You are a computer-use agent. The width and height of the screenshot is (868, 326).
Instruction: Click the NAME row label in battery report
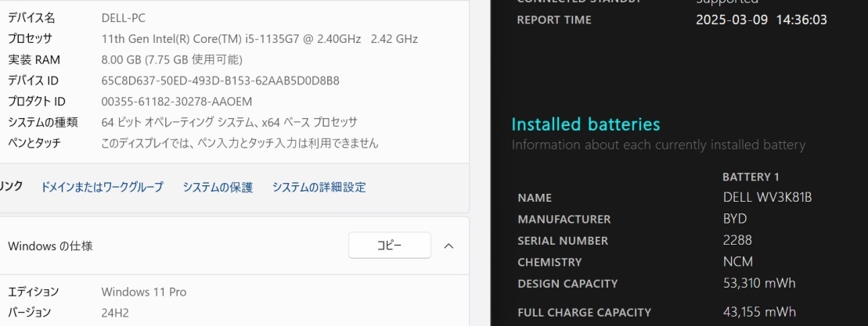[x=535, y=198]
